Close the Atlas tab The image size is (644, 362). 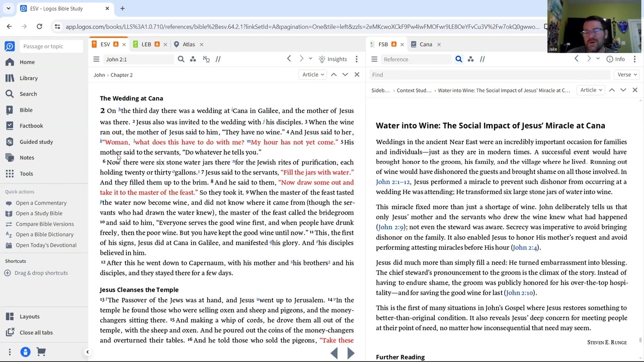(201, 44)
